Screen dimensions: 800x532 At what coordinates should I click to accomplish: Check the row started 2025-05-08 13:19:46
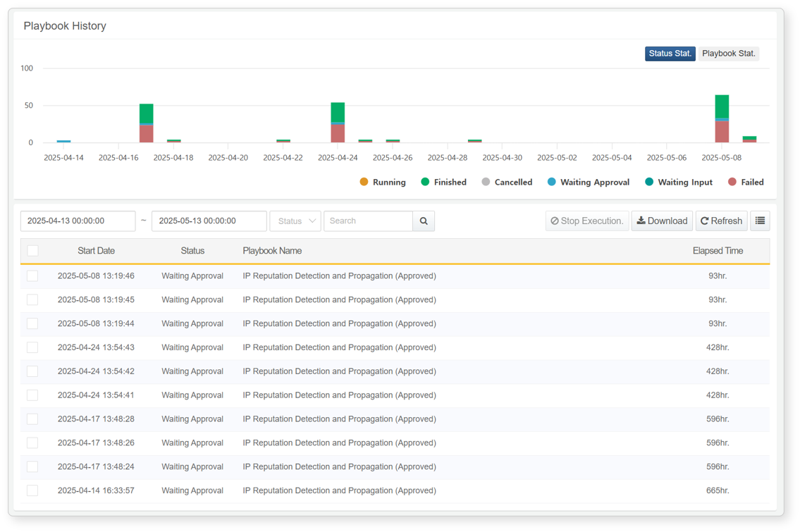tap(32, 276)
